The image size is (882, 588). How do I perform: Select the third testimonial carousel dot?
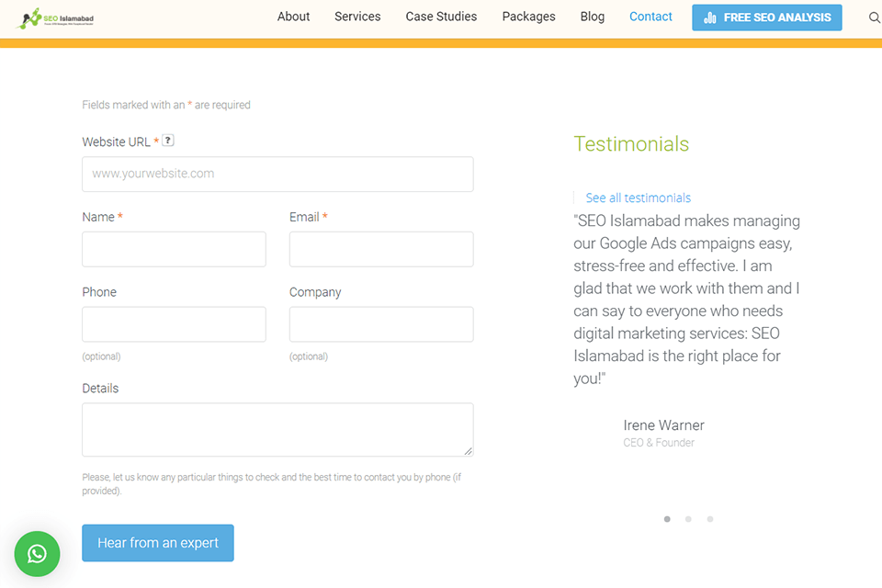tap(710, 519)
